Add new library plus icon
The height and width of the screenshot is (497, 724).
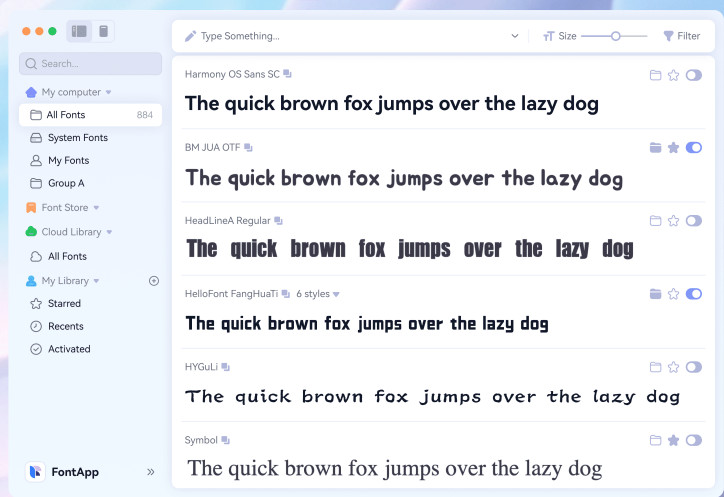(154, 281)
